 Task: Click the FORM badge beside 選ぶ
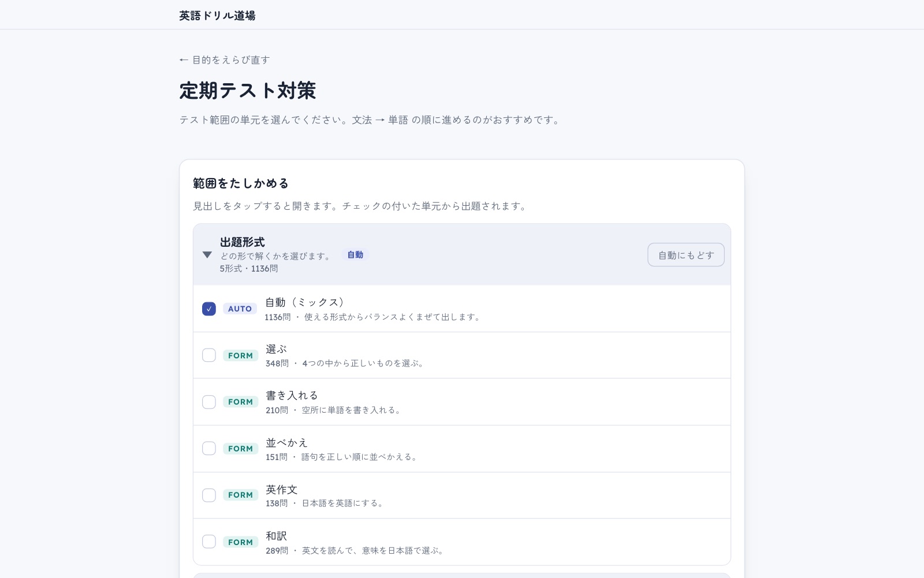coord(240,355)
